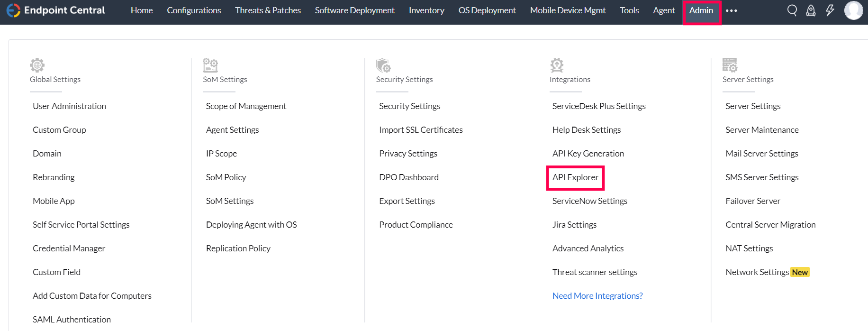The image size is (868, 331).
Task: Open Scope of Management
Action: [246, 106]
